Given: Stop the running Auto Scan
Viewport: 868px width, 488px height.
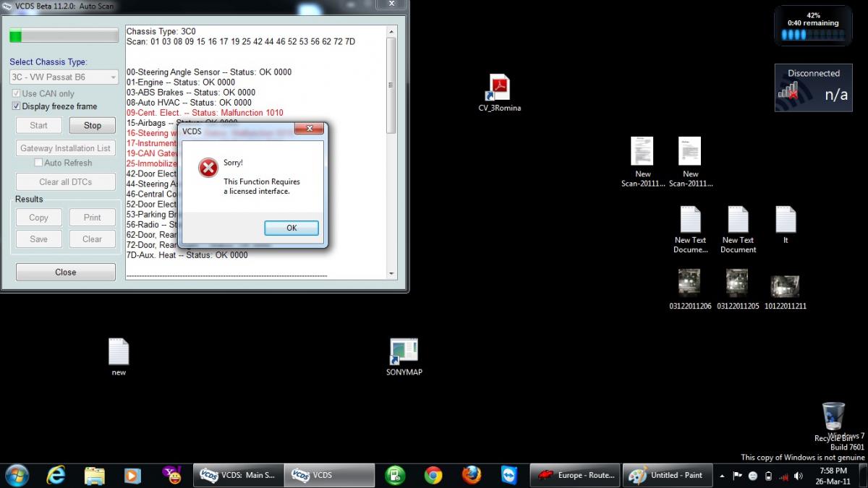Looking at the screenshot, I should coord(93,125).
